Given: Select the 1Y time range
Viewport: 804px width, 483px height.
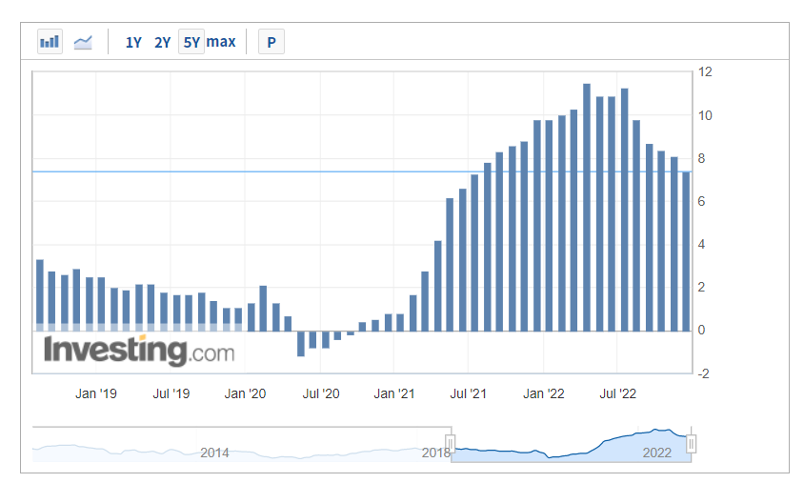Looking at the screenshot, I should (133, 42).
